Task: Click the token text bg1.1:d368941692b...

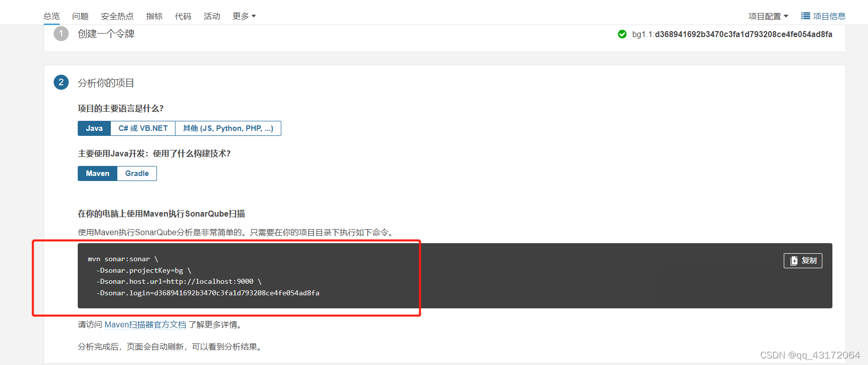Action: coord(732,34)
